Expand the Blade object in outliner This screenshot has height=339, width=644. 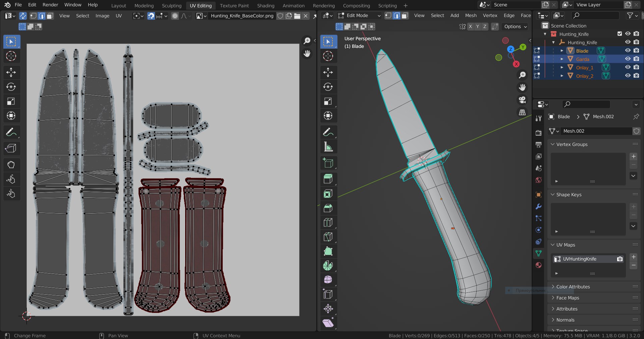[562, 51]
